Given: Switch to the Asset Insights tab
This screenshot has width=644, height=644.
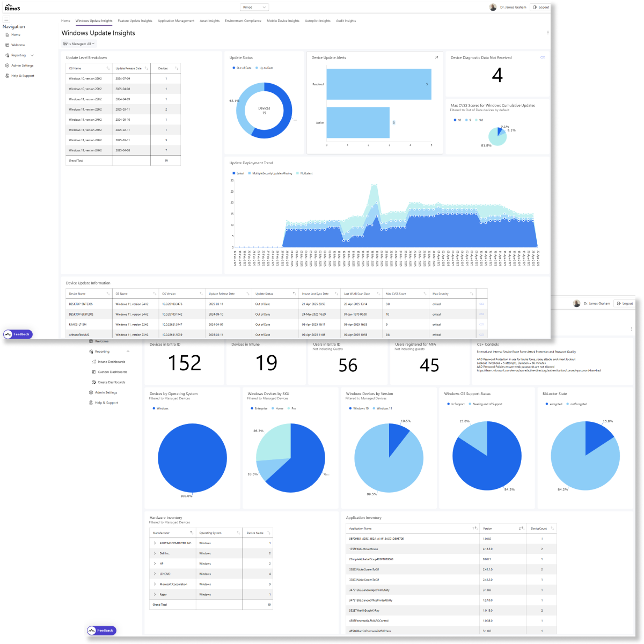Looking at the screenshot, I should (x=210, y=21).
